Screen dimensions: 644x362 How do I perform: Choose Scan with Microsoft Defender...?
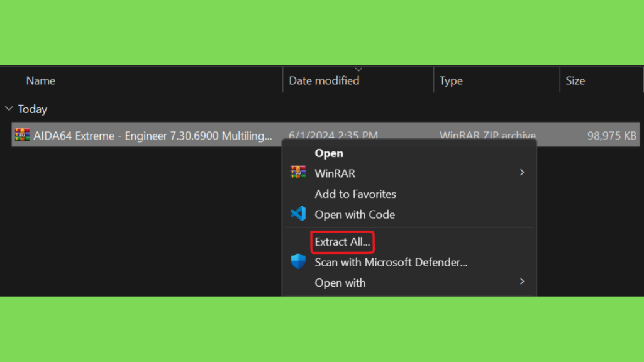point(391,262)
